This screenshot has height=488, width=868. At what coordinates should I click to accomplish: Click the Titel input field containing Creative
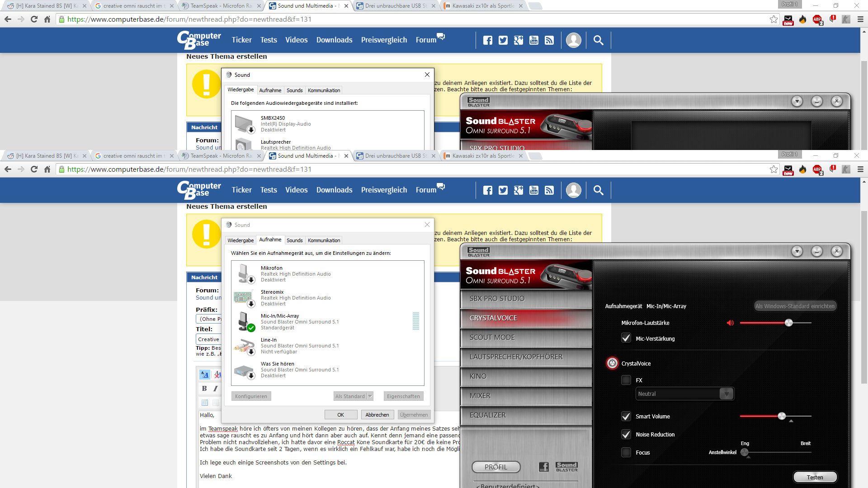pos(209,339)
